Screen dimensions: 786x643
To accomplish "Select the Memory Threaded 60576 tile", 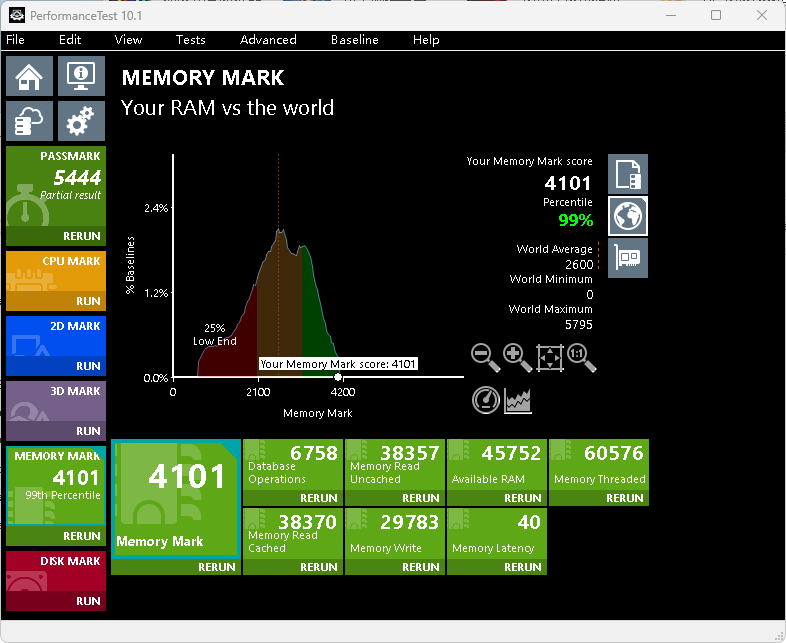I will click(599, 465).
